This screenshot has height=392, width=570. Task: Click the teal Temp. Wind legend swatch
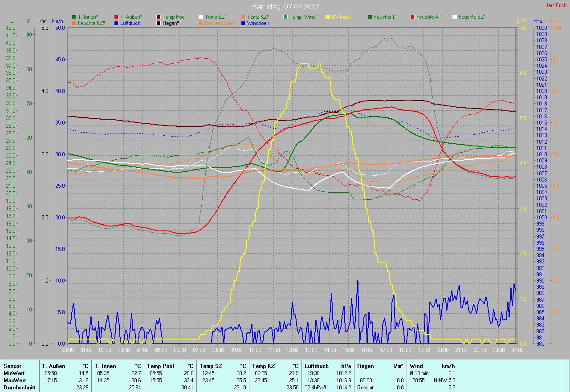click(285, 17)
